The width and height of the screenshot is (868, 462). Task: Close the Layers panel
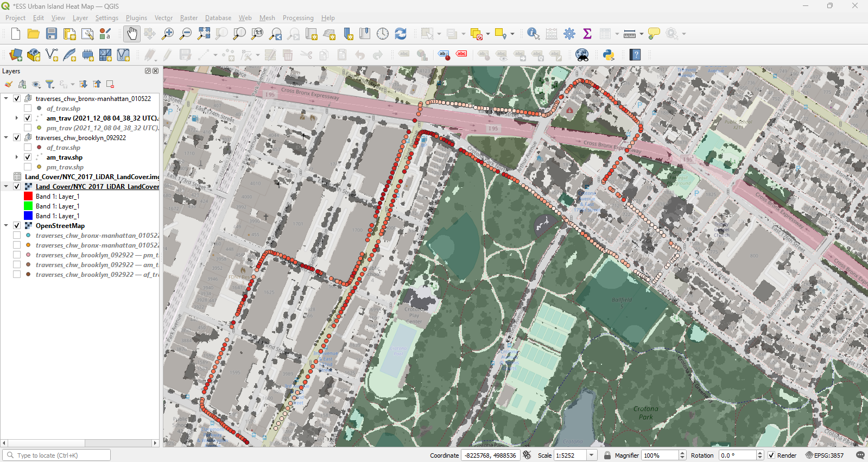coord(156,71)
